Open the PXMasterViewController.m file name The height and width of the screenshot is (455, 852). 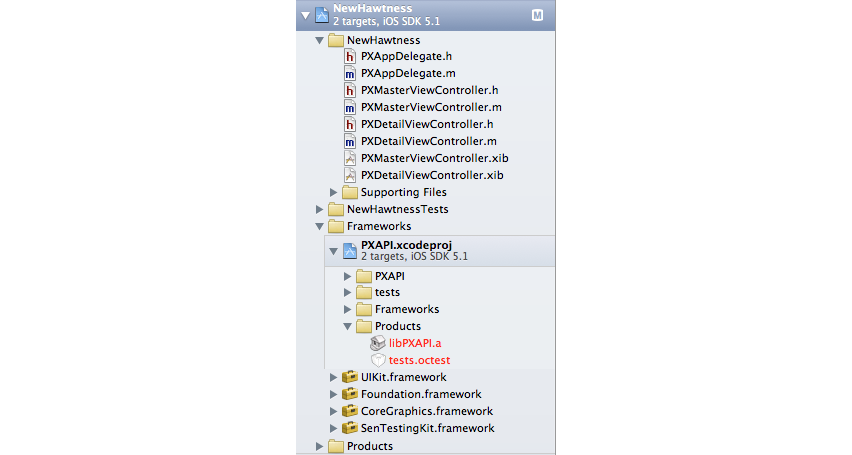431,107
